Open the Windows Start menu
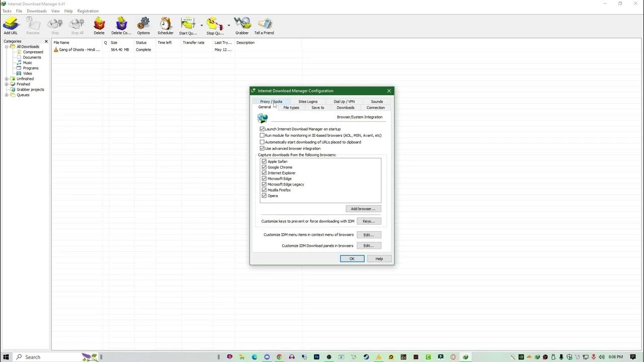 [x=6, y=357]
